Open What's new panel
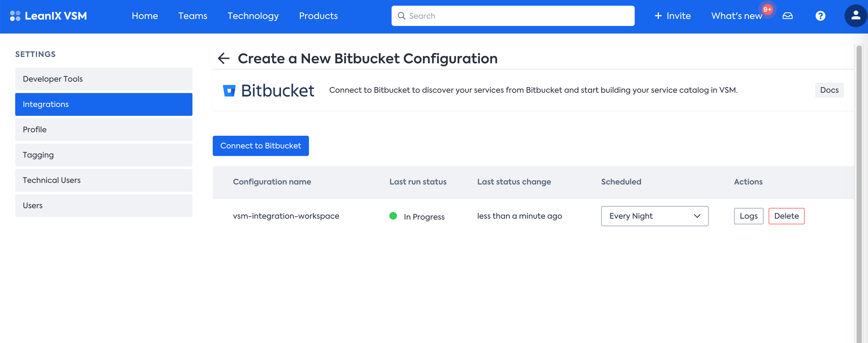 click(736, 16)
